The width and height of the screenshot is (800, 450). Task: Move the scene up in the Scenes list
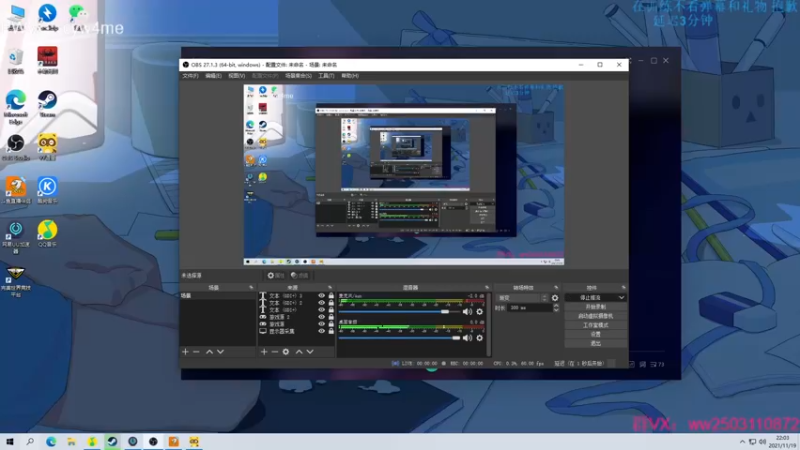(209, 352)
